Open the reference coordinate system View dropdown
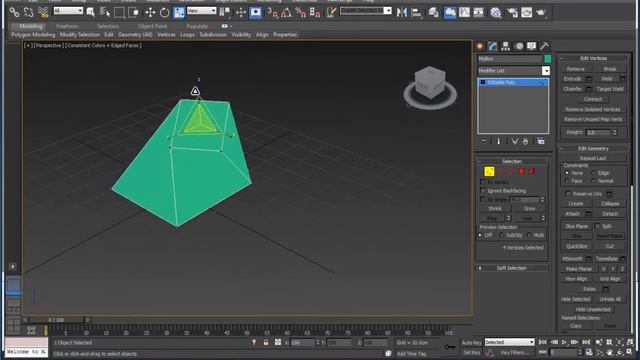The height and width of the screenshot is (360, 640). [x=202, y=11]
